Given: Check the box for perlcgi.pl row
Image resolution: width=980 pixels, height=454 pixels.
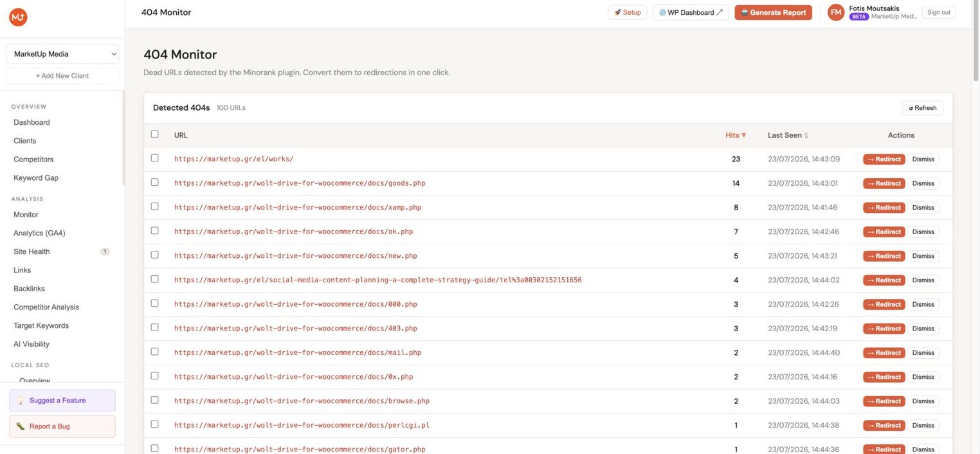Looking at the screenshot, I should [154, 424].
